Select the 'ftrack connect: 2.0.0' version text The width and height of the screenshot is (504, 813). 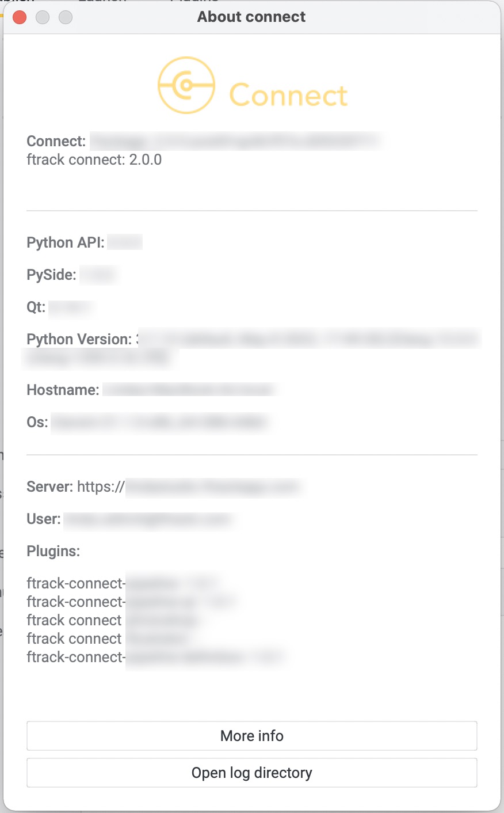[x=94, y=159]
